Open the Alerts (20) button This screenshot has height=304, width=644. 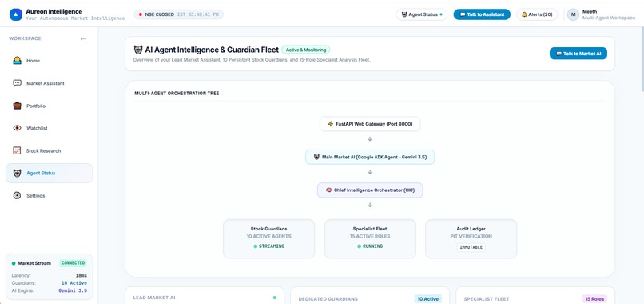coord(537,14)
